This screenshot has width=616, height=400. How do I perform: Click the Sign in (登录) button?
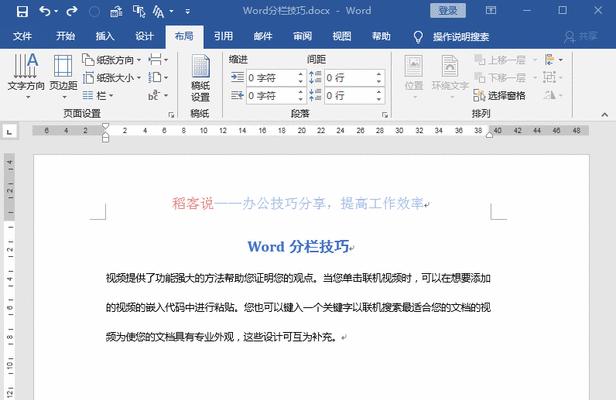[x=448, y=11]
